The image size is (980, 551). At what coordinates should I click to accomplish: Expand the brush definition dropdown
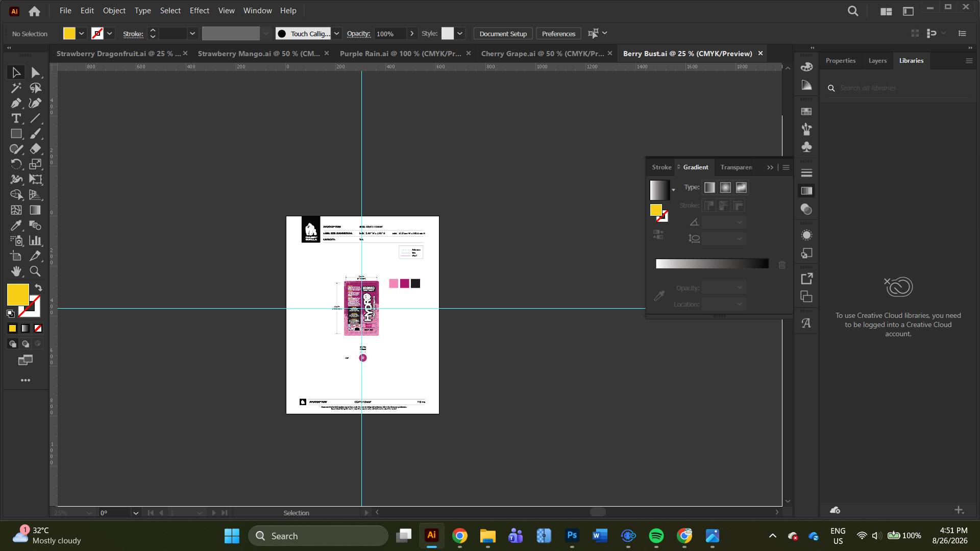pos(336,34)
